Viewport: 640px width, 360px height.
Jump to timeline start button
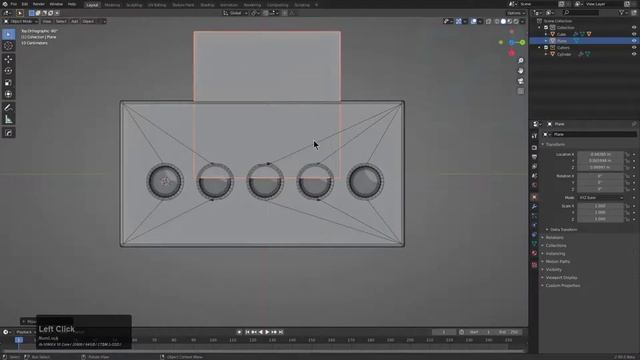point(247,332)
